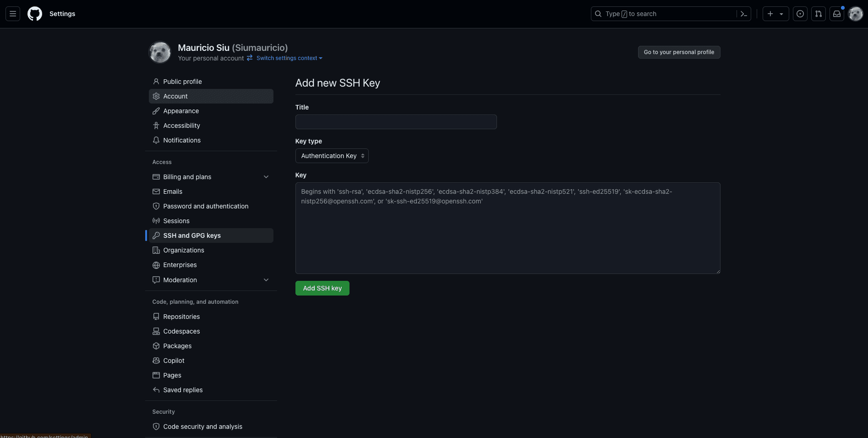Select Public profile in sidebar
Screen dimensions: 868x438
(x=182, y=82)
